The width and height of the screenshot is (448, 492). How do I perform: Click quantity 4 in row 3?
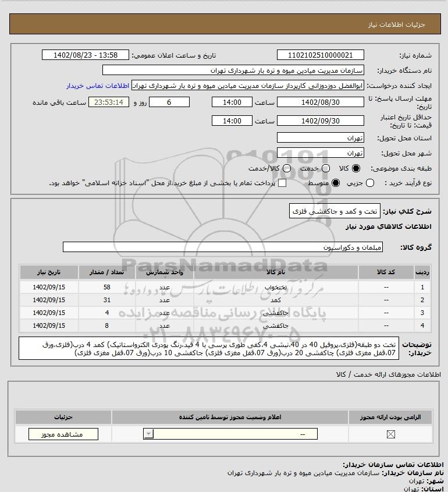[107, 313]
